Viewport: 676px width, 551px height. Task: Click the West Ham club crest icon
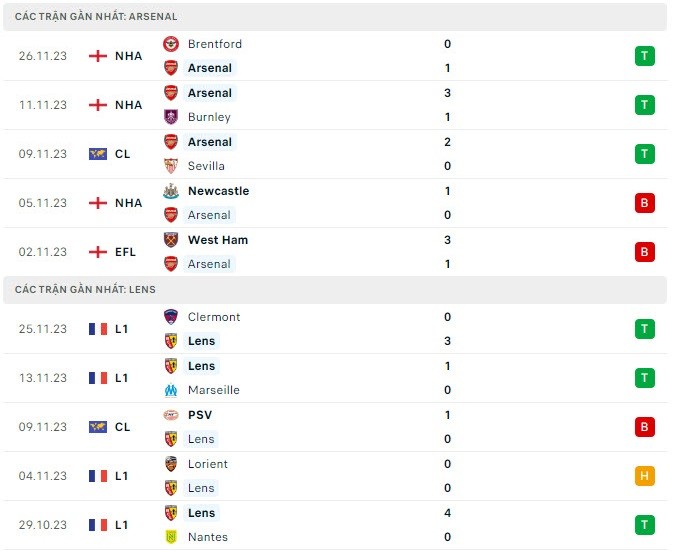171,240
